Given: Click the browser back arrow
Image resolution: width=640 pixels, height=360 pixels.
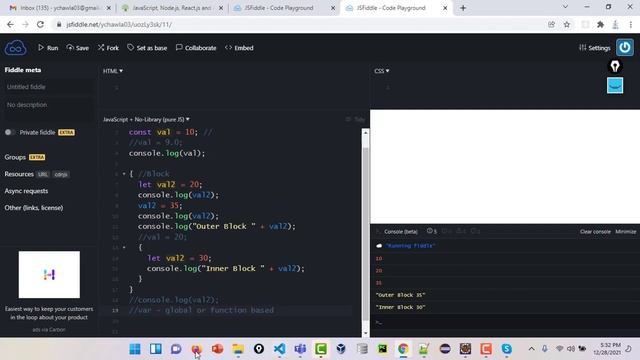Looking at the screenshot, I should (x=10, y=24).
